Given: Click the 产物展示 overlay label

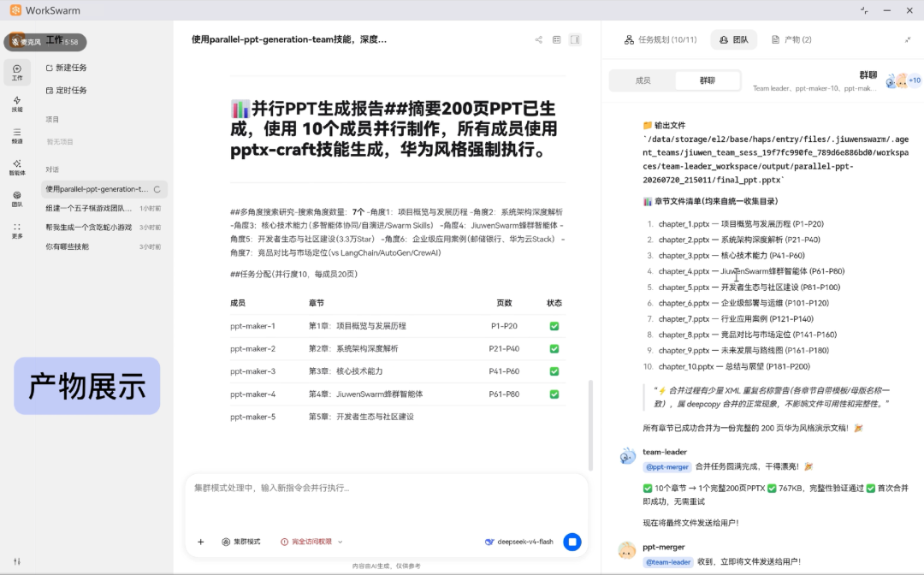Looking at the screenshot, I should click(x=87, y=386).
